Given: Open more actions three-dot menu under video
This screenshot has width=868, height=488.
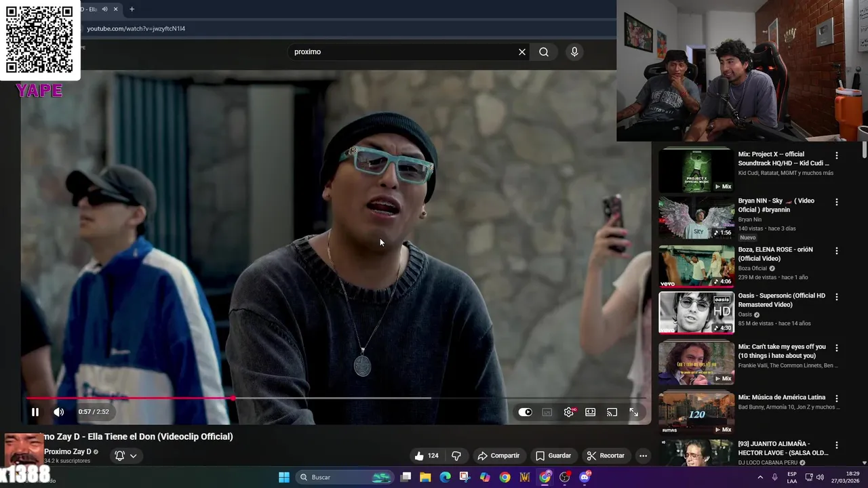Looking at the screenshot, I should pos(643,455).
